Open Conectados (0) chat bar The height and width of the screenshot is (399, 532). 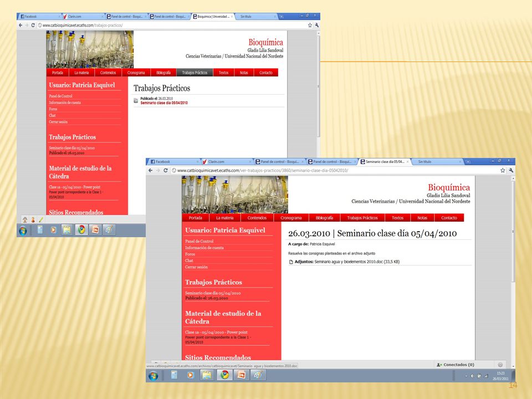[x=456, y=365]
